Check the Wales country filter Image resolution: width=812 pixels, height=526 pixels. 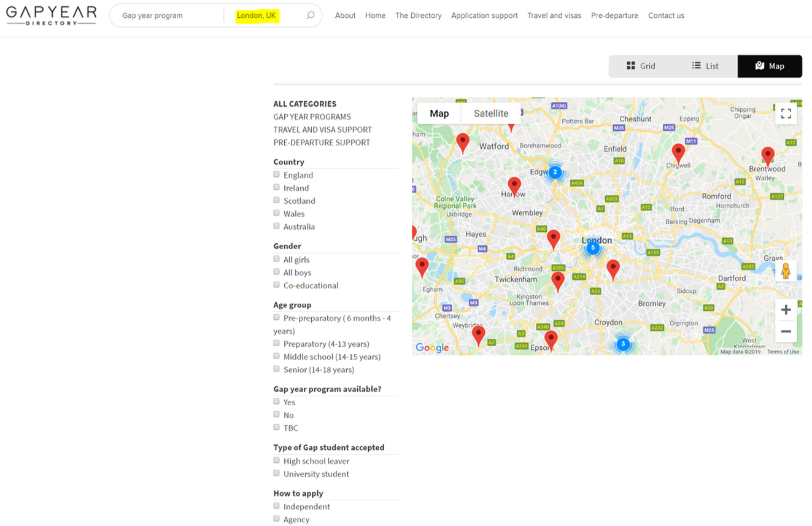[x=277, y=214]
